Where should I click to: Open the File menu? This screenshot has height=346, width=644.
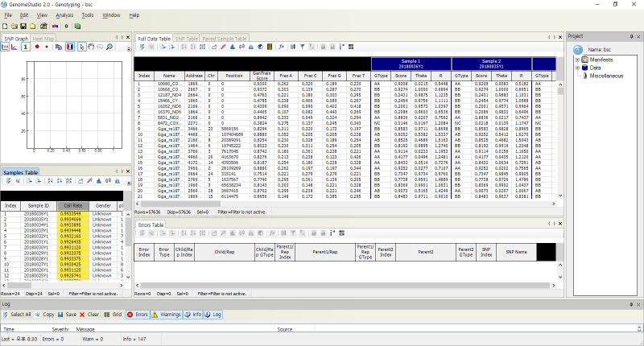(x=8, y=15)
